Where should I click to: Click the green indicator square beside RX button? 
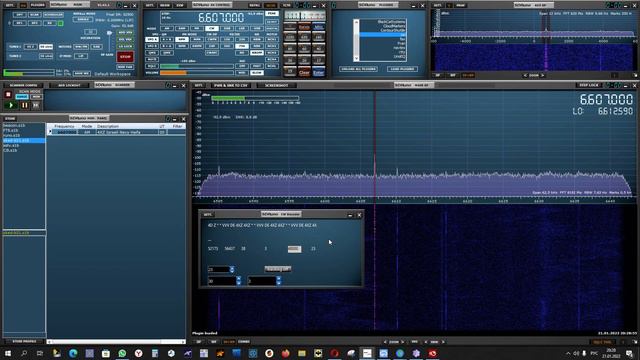tap(60, 23)
